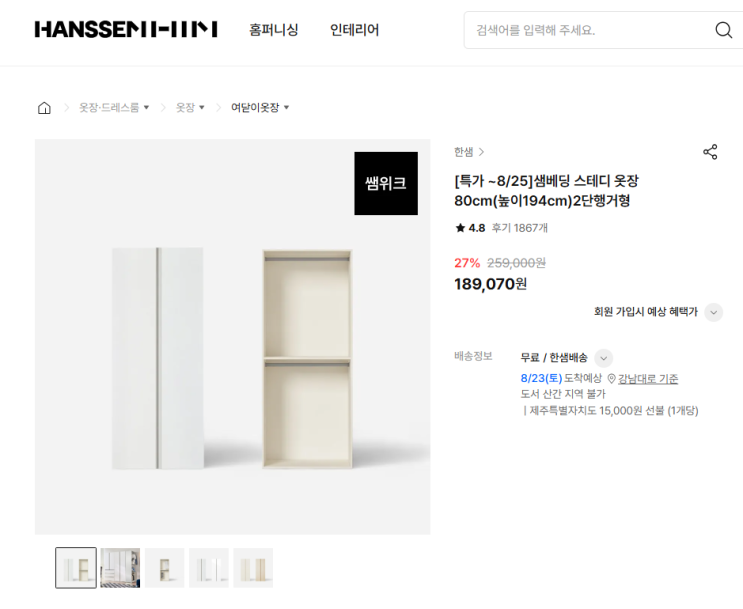Image resolution: width=743 pixels, height=609 pixels.
Task: Click the home breadcrumb icon
Action: 44,108
